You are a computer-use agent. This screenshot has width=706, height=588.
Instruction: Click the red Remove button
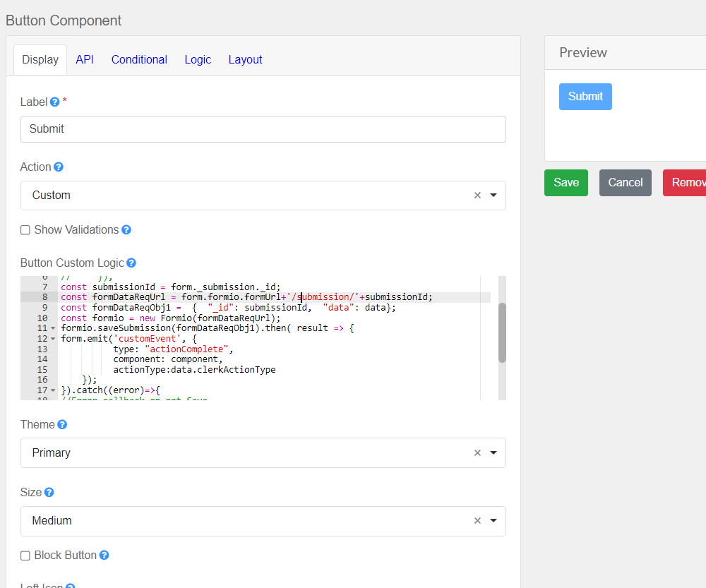click(684, 183)
